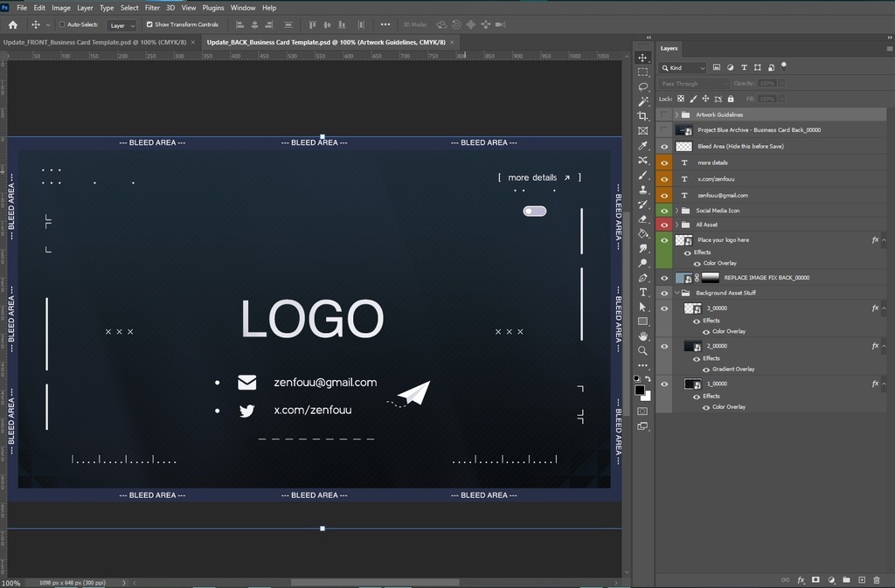895x588 pixels.
Task: Hide the 'more details' text layer
Action: click(x=664, y=163)
